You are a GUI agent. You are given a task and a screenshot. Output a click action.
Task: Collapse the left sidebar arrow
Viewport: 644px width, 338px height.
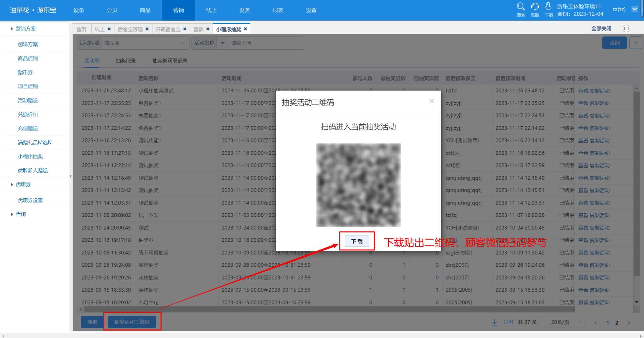point(71,176)
